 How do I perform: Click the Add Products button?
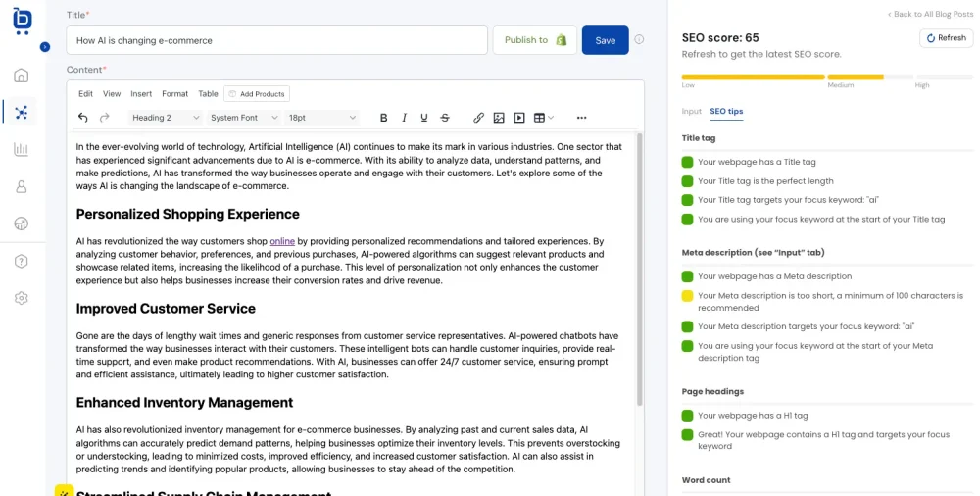(256, 94)
